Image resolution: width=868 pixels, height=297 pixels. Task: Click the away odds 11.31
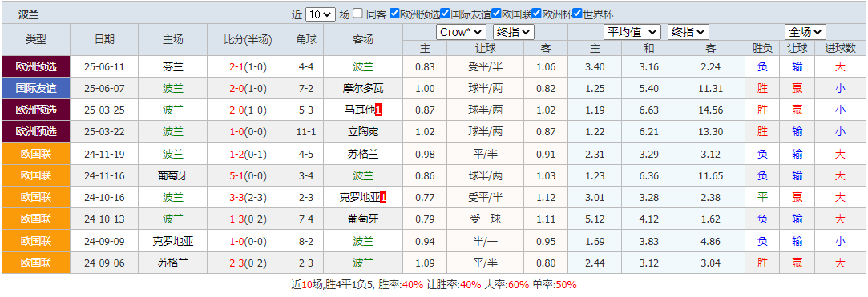(x=710, y=89)
